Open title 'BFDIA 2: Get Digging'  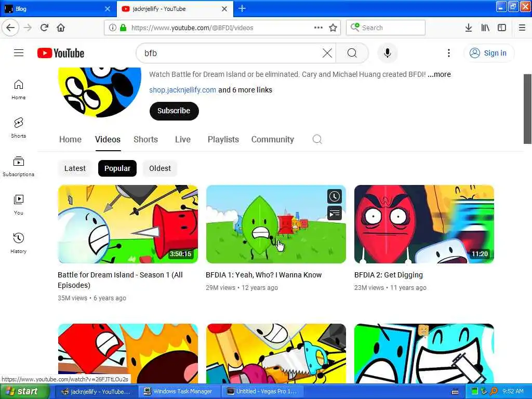(389, 275)
